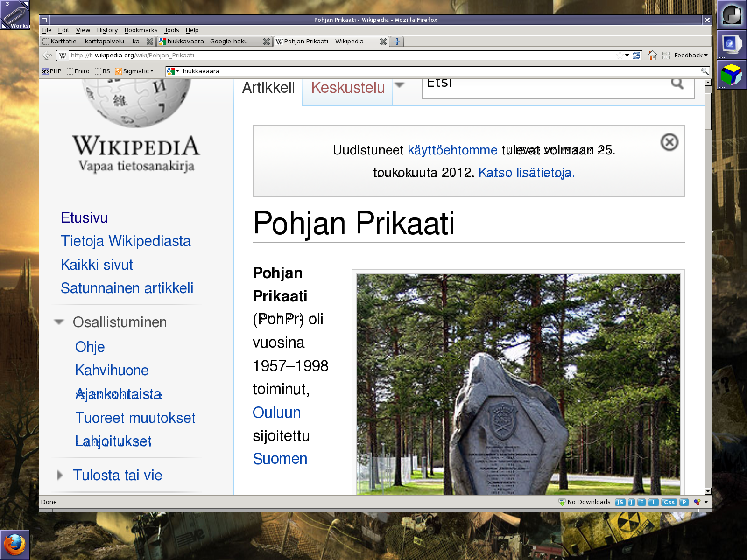The width and height of the screenshot is (747, 560).
Task: Close the hiukkavaara Google-haku tab
Action: coord(266,42)
